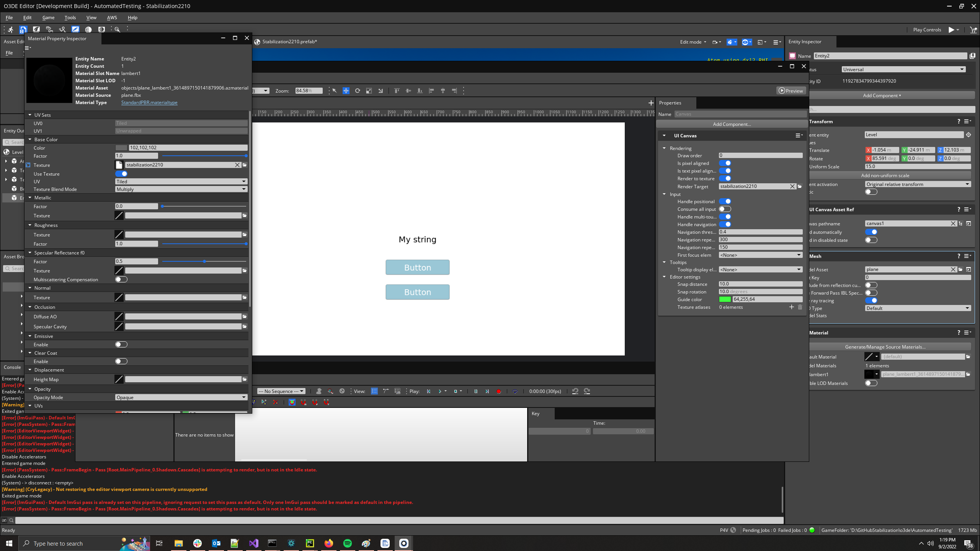Image resolution: width=980 pixels, height=551 pixels.
Task: Browse for Base Color texture file
Action: point(245,165)
